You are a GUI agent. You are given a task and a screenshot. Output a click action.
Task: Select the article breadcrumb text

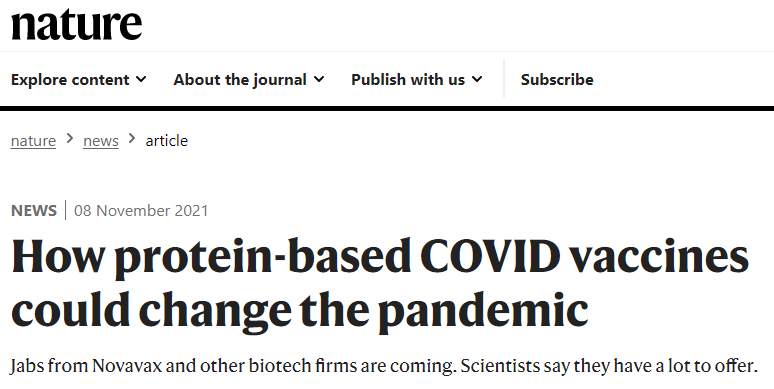click(166, 141)
